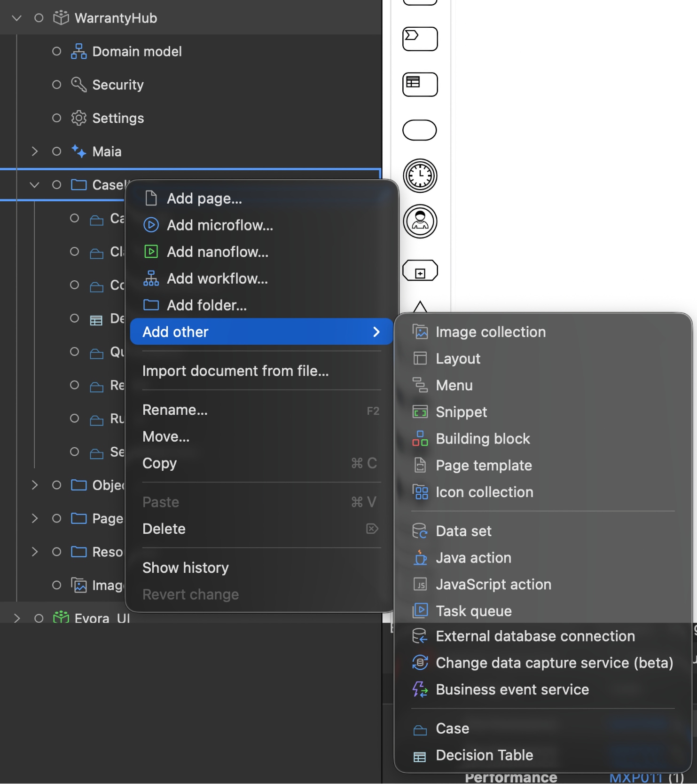Collapse the selected Case folder
Viewport: 697px width, 784px height.
(34, 185)
